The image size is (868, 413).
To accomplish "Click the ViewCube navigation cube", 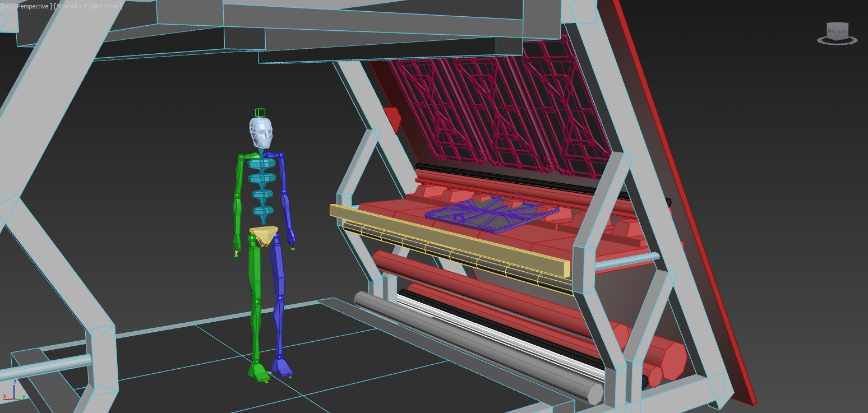I will [x=837, y=31].
